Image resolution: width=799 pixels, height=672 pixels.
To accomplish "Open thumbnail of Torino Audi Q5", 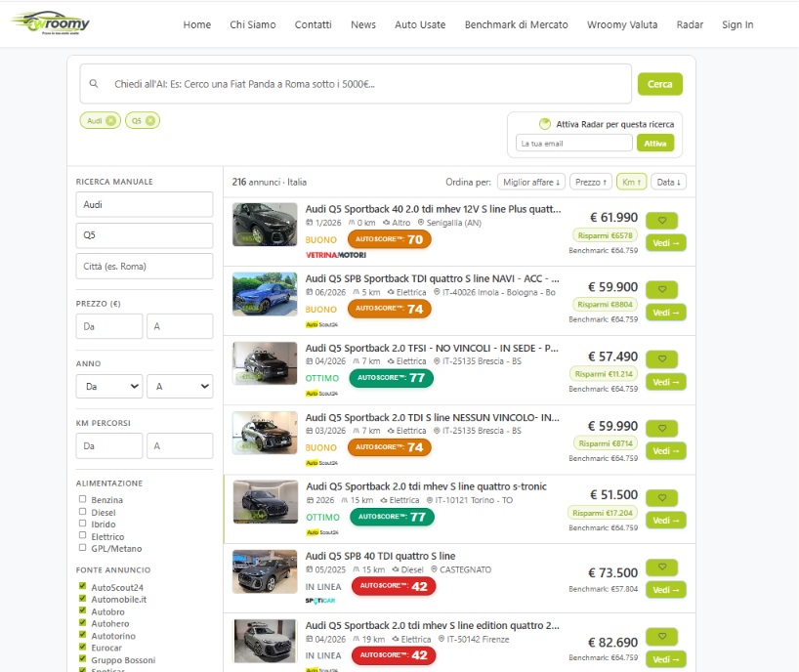I will point(266,502).
